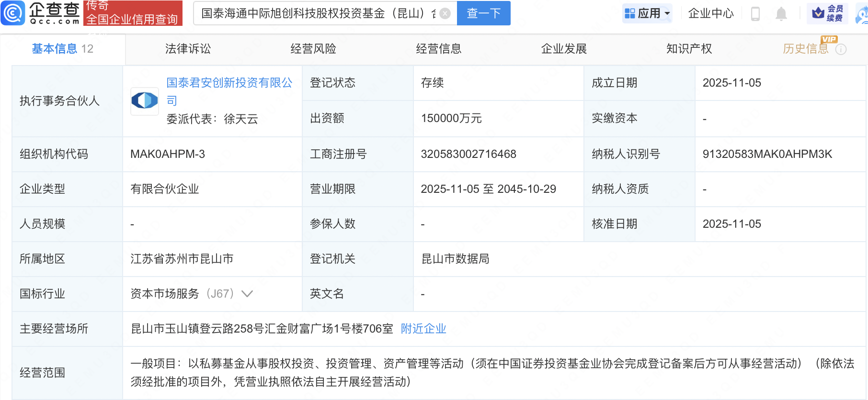Switch to the 法律诉讼 tab
Viewport: 868px width, 400px height.
click(x=188, y=49)
